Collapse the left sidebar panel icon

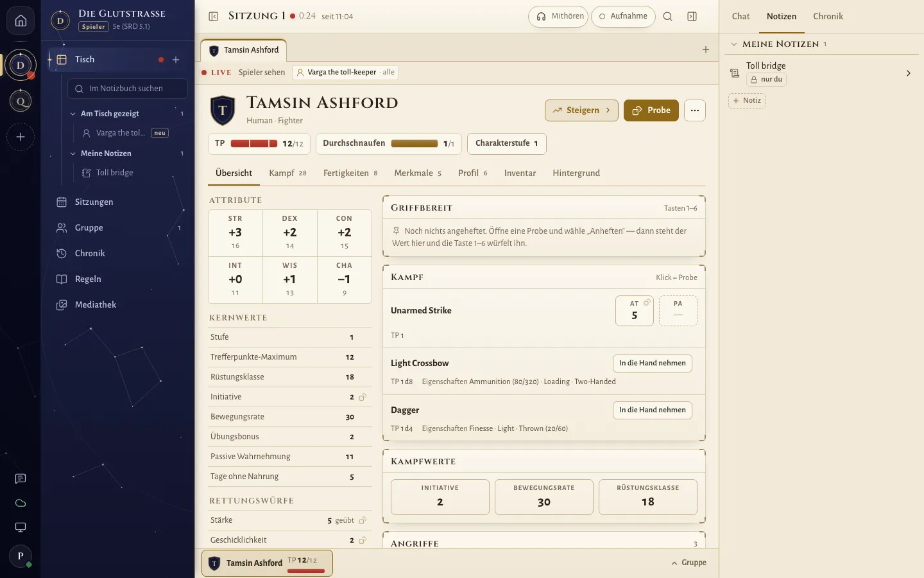[x=214, y=16]
